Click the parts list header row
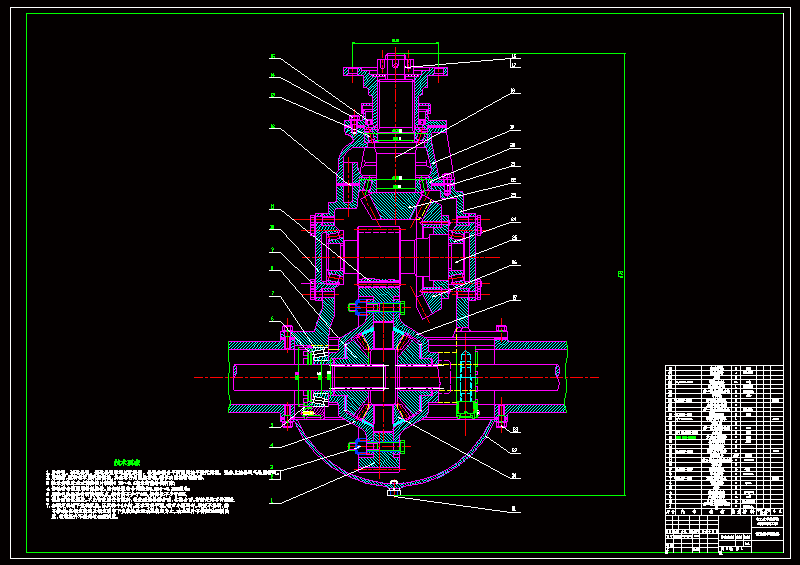This screenshot has height=565, width=800. coord(724,511)
